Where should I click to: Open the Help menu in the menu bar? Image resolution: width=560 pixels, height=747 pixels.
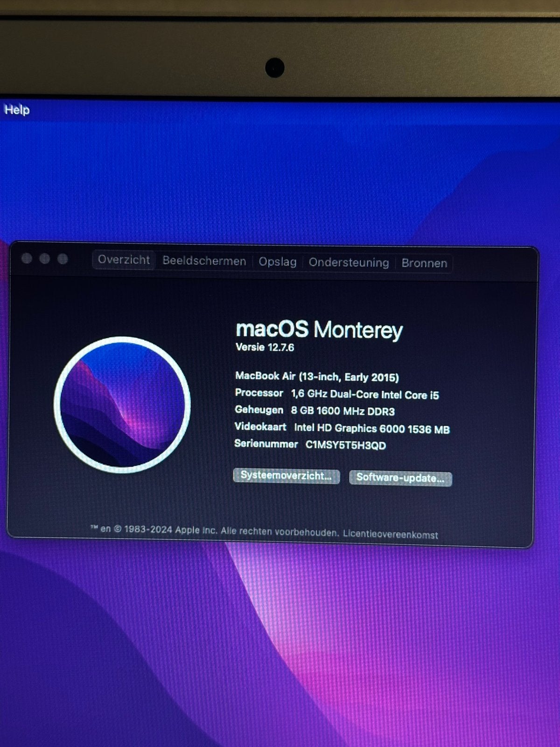(x=17, y=110)
